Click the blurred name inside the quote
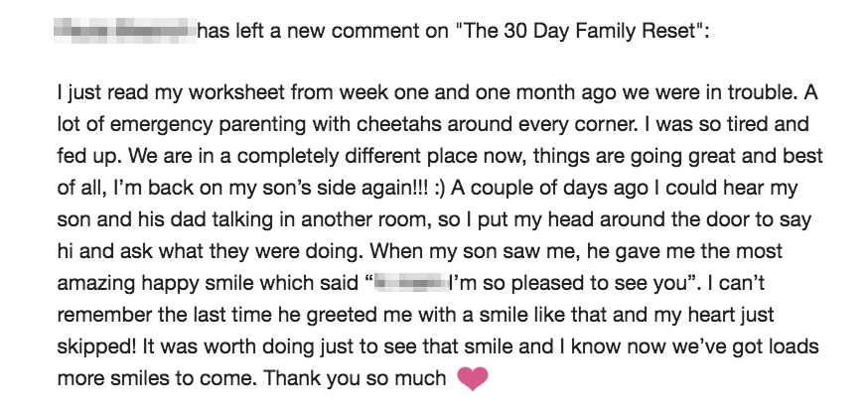Screen dimensions: 868x413 pos(409,283)
